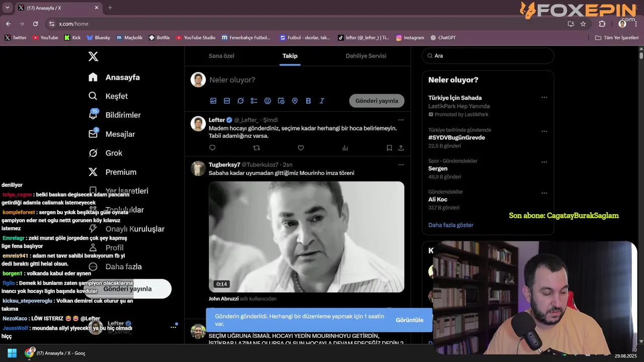Image resolution: width=644 pixels, height=362 pixels.
Task: Open Tugberksy7's profile name
Action: pos(224,164)
